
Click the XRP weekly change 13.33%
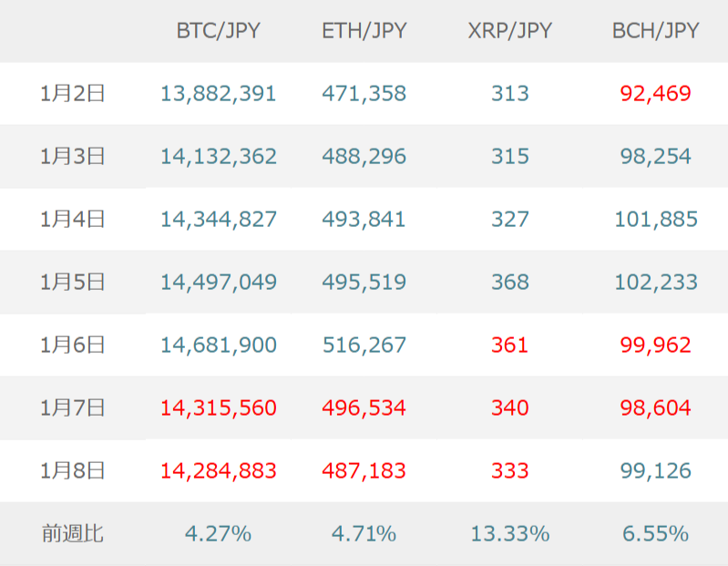click(x=509, y=533)
